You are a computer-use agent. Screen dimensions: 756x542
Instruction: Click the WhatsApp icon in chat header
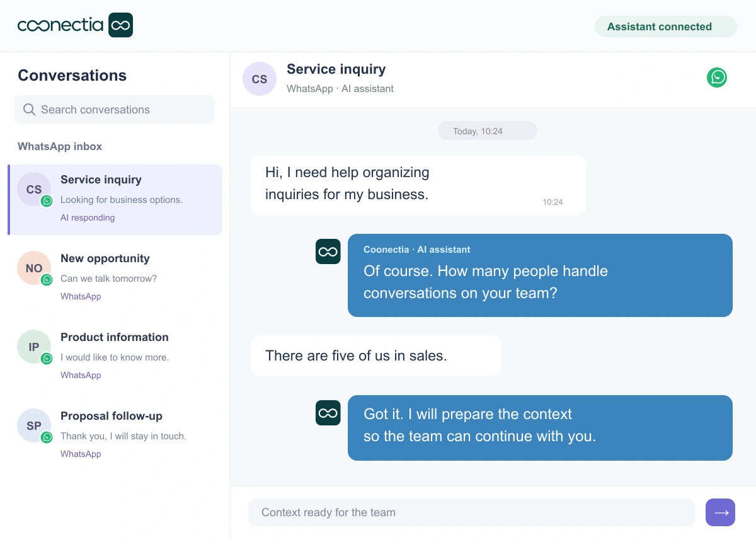[717, 78]
